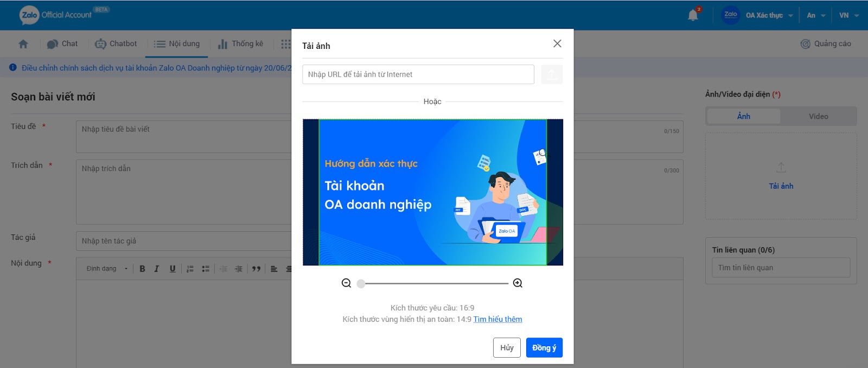Open the An user dropdown
This screenshot has width=868, height=368.
point(816,15)
